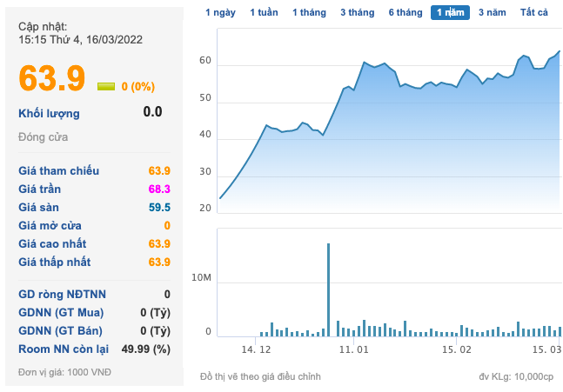This screenshot has height=392, width=563.
Task: Display the 'Tất cả' full history
Action: (534, 12)
